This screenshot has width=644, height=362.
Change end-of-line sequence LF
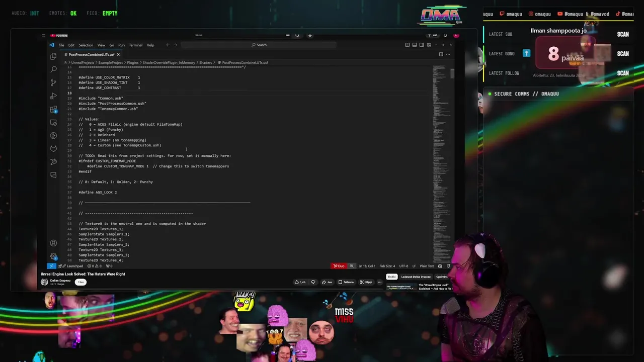click(414, 266)
